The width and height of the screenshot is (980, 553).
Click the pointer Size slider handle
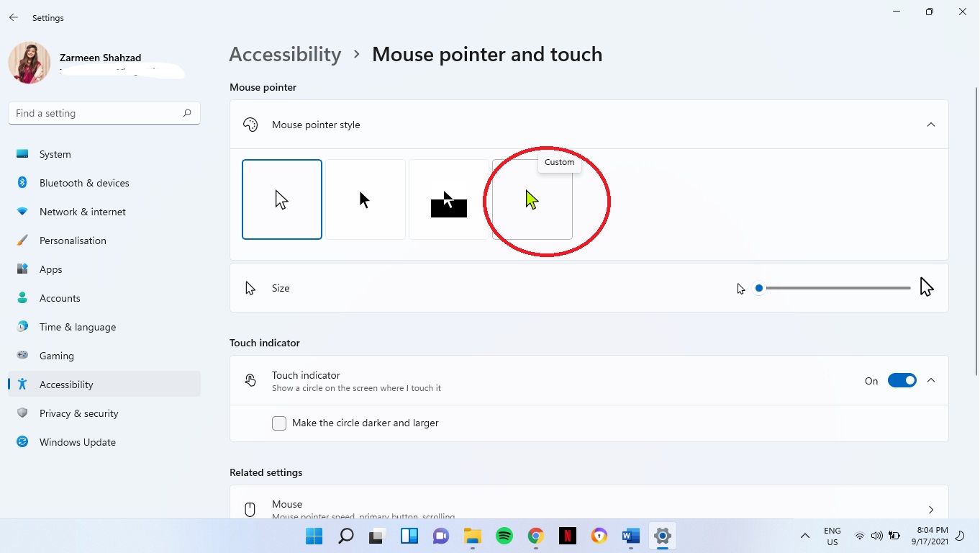click(x=758, y=287)
